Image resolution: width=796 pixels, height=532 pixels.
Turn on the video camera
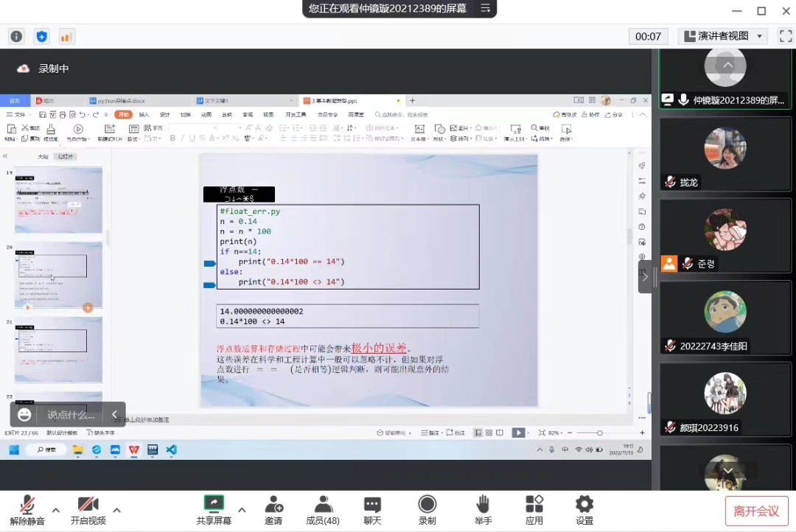88,510
